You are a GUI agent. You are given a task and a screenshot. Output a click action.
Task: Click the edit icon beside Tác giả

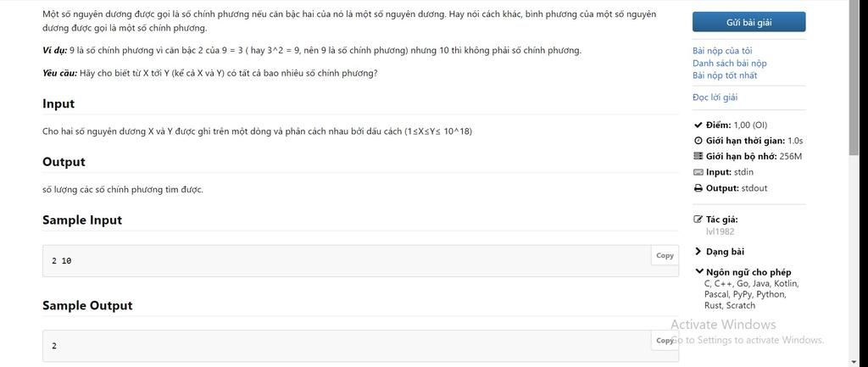(x=698, y=220)
